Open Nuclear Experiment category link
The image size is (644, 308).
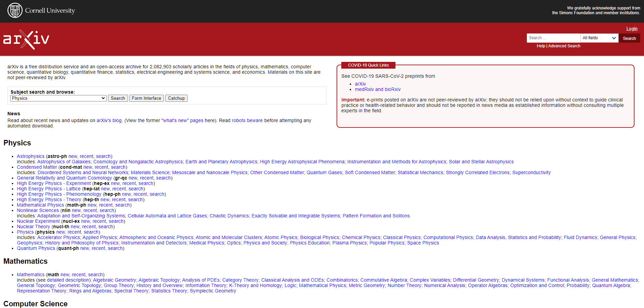38,221
